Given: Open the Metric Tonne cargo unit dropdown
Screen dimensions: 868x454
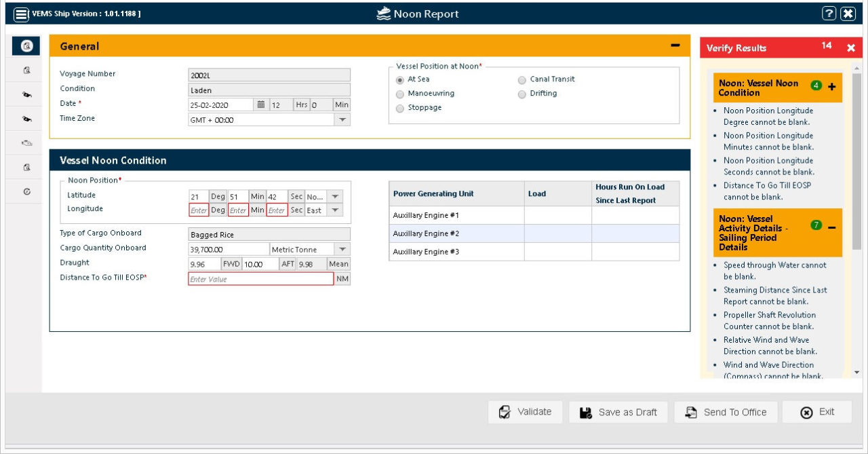Looking at the screenshot, I should (x=342, y=249).
